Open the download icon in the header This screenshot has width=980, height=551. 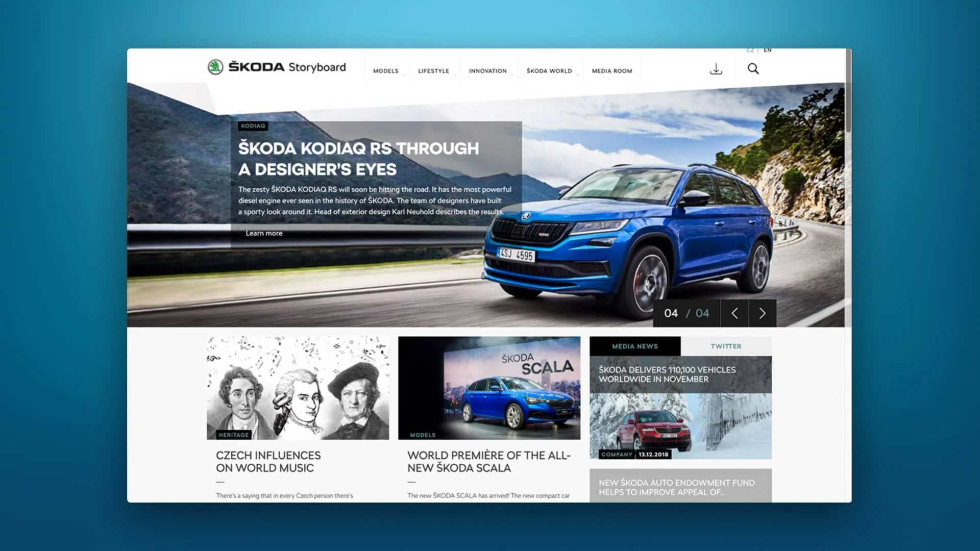point(716,69)
